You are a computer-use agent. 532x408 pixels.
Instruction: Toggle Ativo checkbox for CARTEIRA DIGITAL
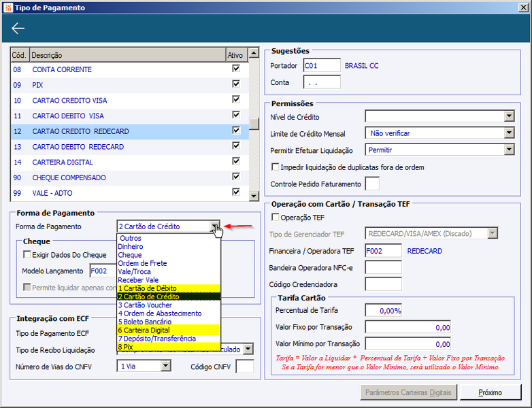click(236, 162)
